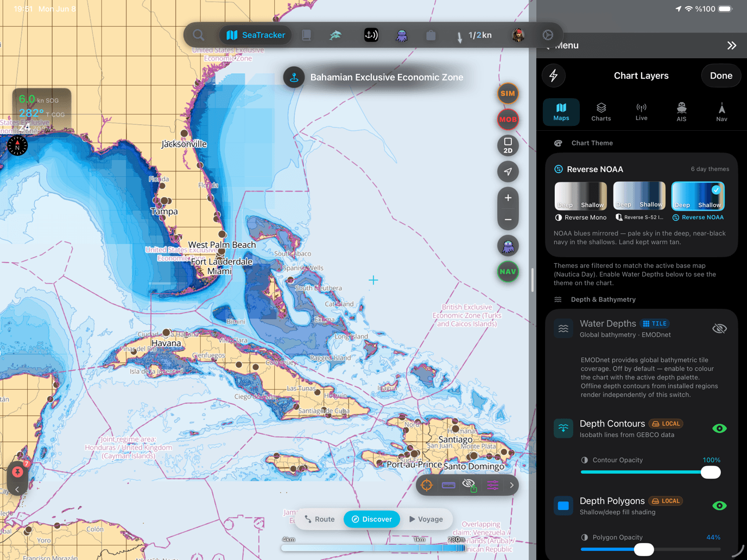This screenshot has height=560, width=747.
Task: Click the dolphin icon in top toolbar
Action: point(335,35)
